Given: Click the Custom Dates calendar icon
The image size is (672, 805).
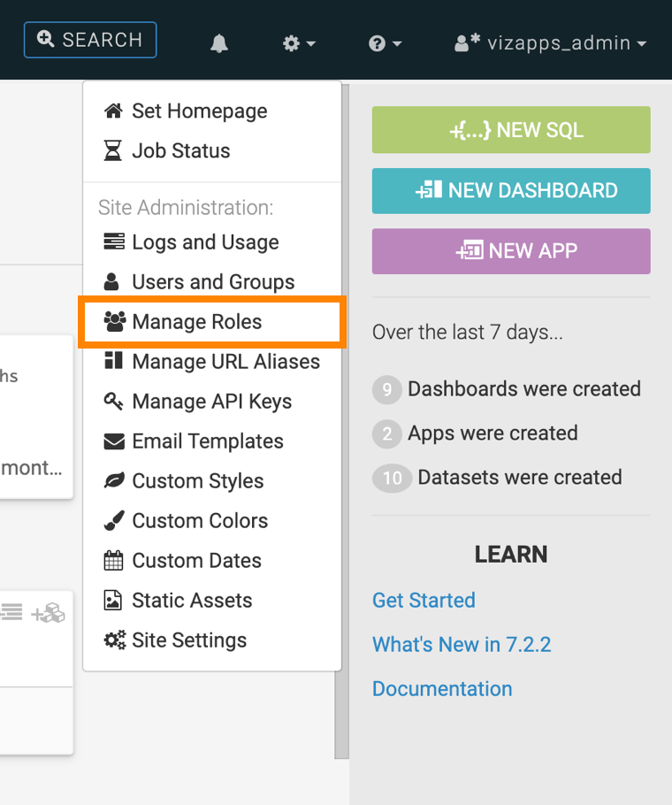Looking at the screenshot, I should click(113, 561).
